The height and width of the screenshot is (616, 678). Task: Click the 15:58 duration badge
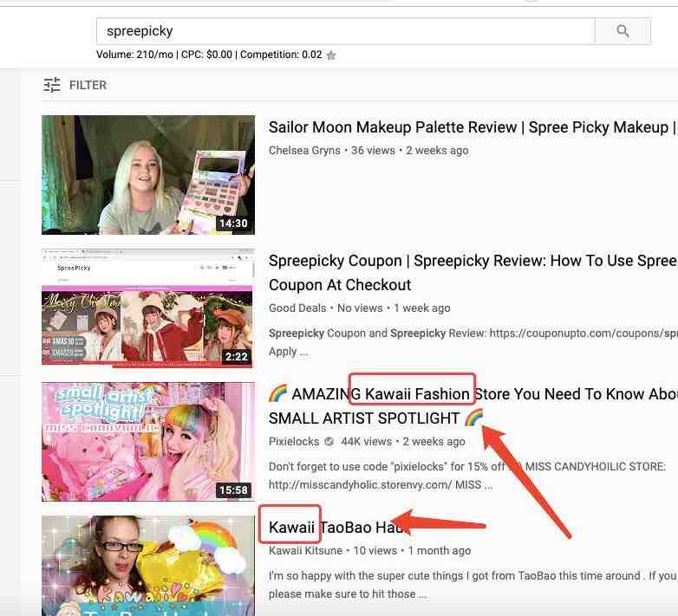233,490
